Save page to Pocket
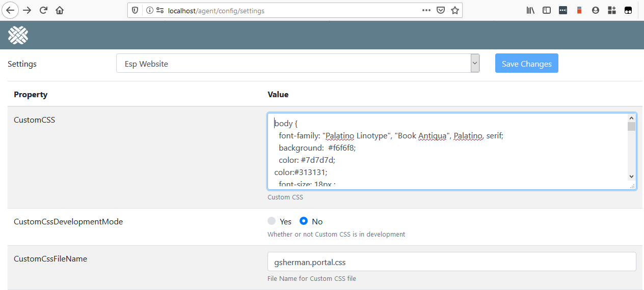Viewport: 644px width, 290px height. tap(441, 10)
